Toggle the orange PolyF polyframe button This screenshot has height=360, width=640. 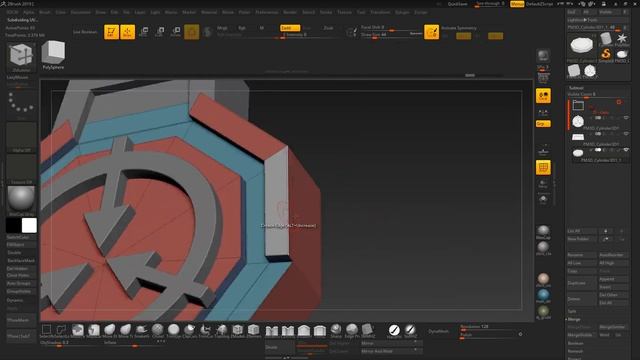pyautogui.click(x=543, y=167)
